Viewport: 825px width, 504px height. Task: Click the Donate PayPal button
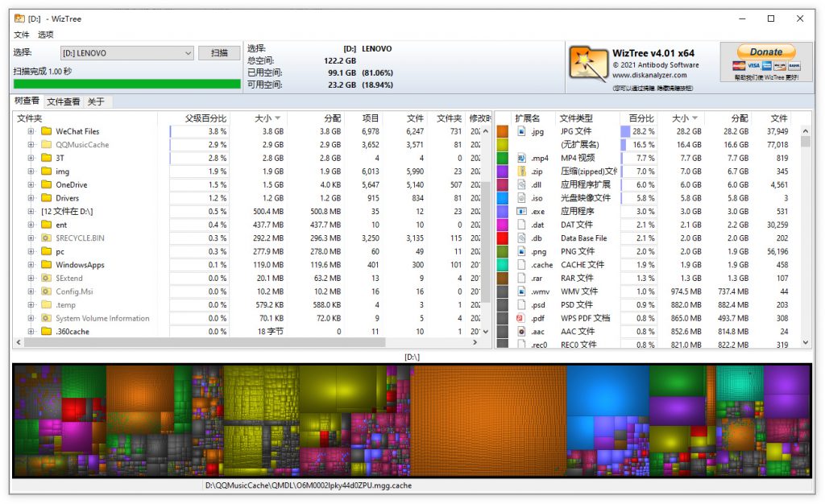point(766,52)
